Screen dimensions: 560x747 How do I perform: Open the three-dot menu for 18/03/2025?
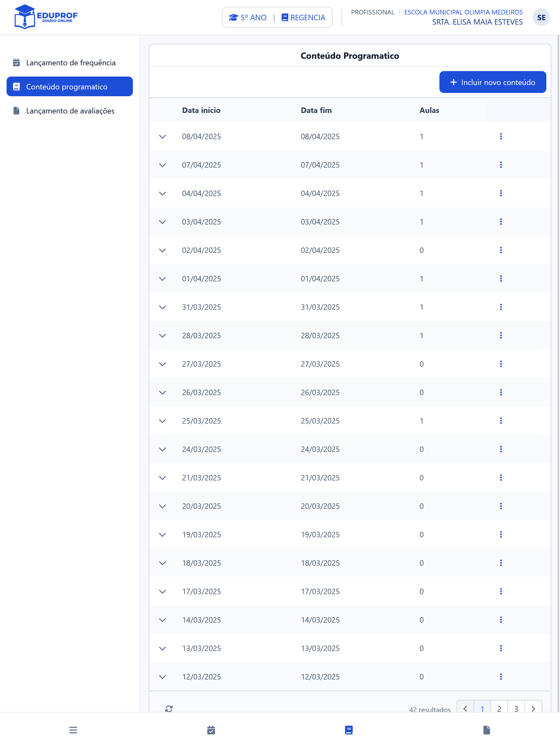[501, 563]
